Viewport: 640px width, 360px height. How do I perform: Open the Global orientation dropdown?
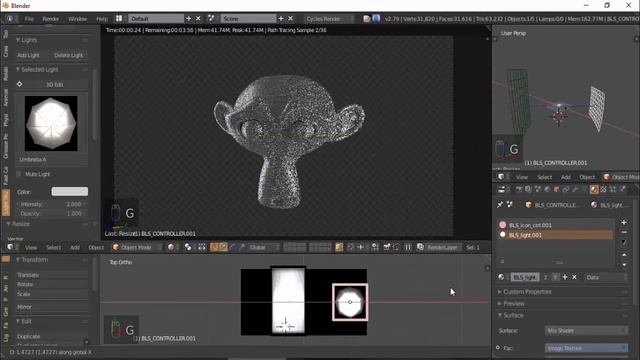tap(264, 247)
